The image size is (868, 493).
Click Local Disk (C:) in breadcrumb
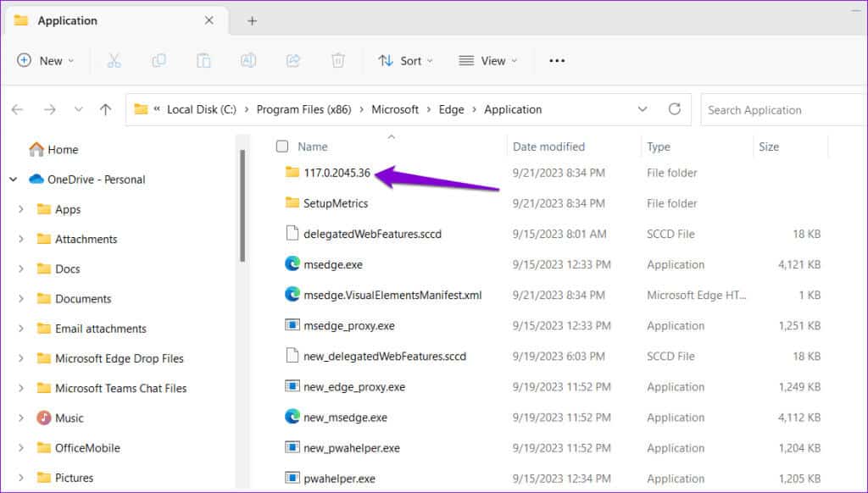pyautogui.click(x=202, y=109)
